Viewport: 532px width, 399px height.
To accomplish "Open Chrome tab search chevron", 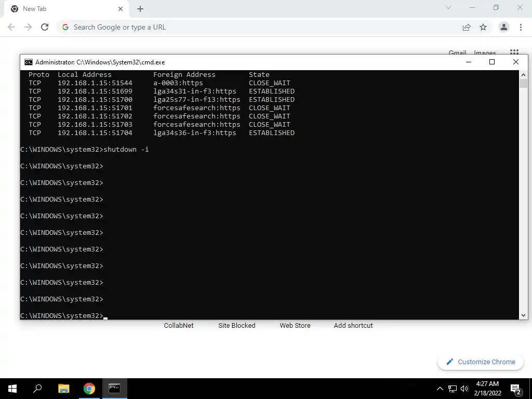I will pyautogui.click(x=448, y=7).
